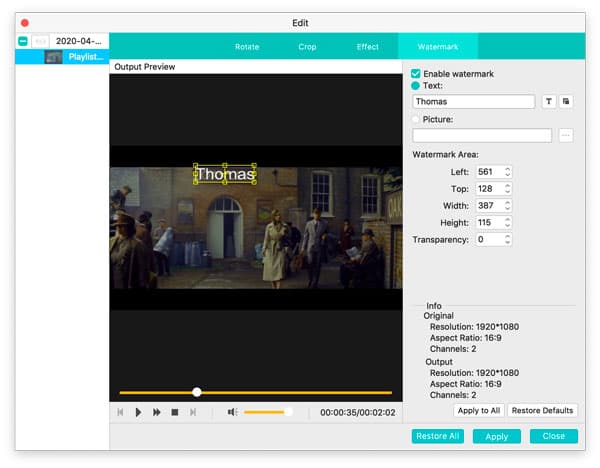The image size is (600, 468).
Task: Click Output "Aspect Ratio: 16:9" text
Action: (465, 384)
